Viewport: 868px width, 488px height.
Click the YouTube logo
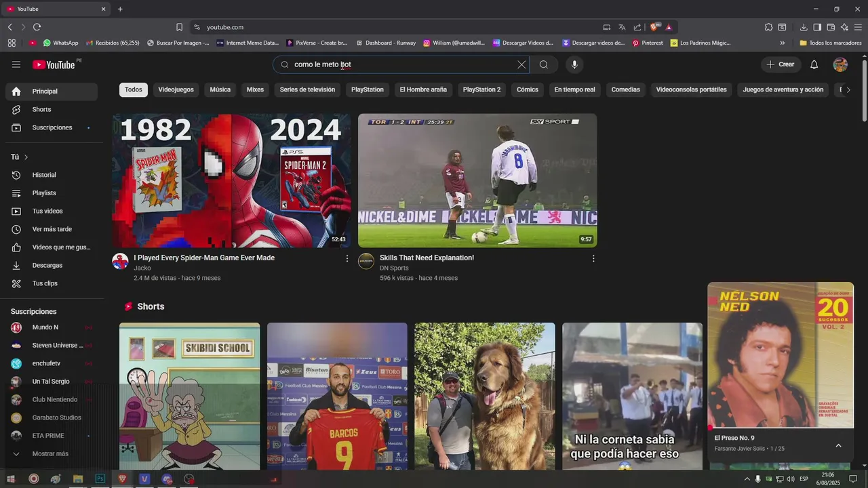click(54, 64)
